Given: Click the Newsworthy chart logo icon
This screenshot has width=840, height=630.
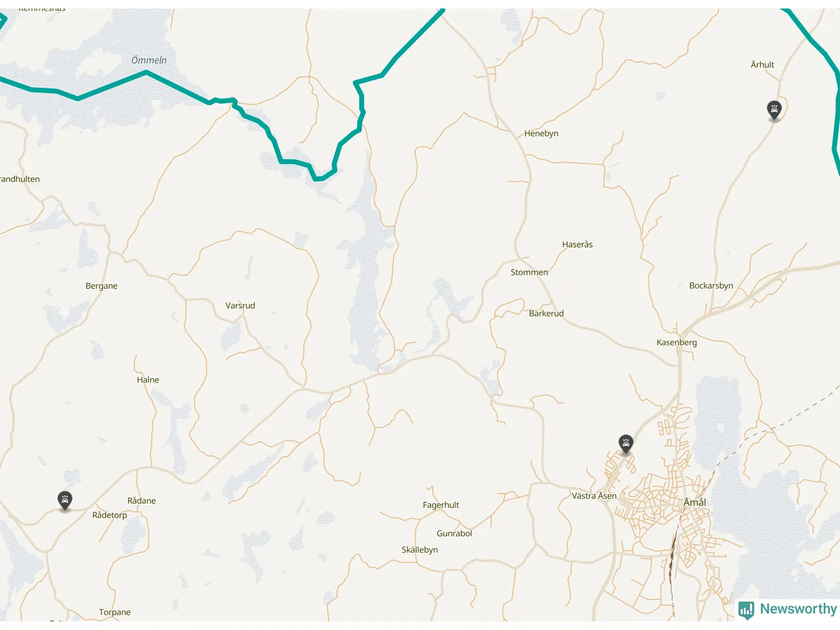Looking at the screenshot, I should [x=746, y=610].
